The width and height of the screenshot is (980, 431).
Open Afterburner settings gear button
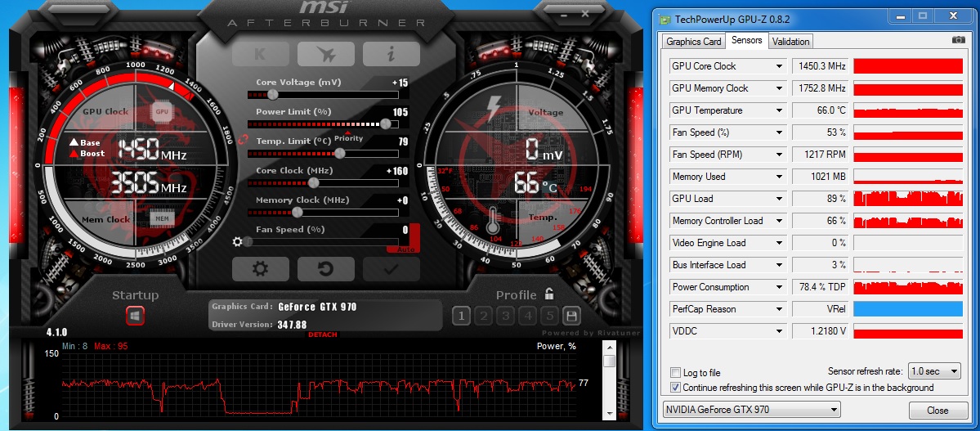(x=260, y=269)
